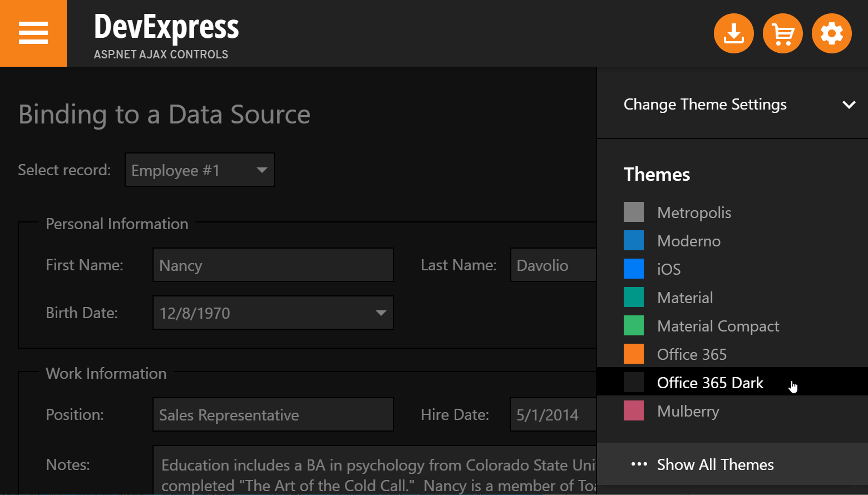868x495 pixels.
Task: Switch to the Office 365 theme
Action: pos(732,354)
